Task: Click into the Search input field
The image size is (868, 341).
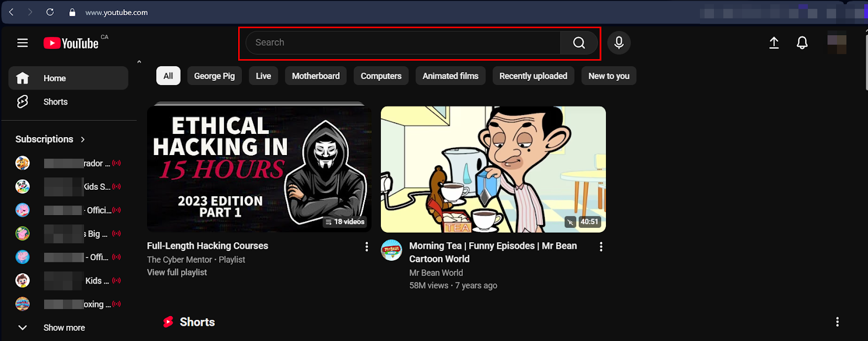Action: tap(403, 43)
